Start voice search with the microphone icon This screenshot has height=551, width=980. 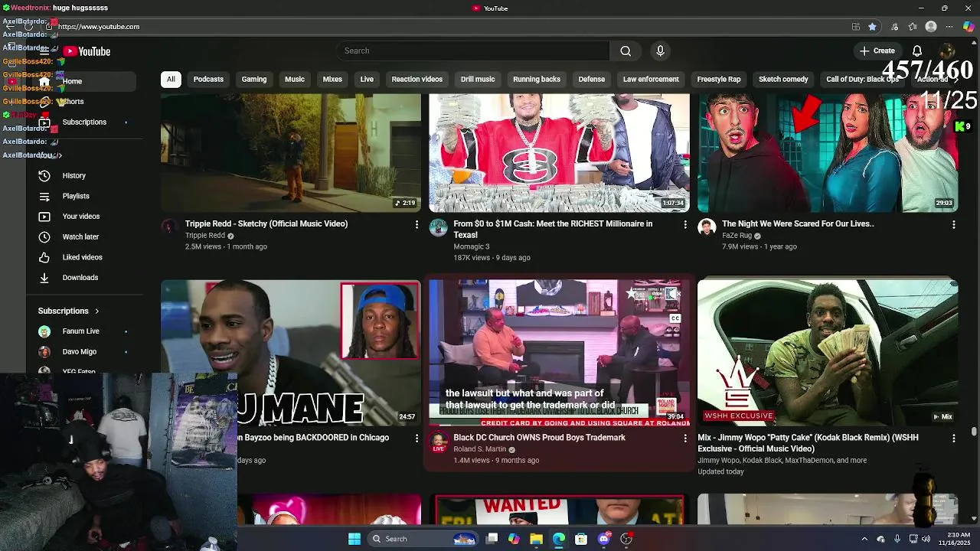pos(660,51)
